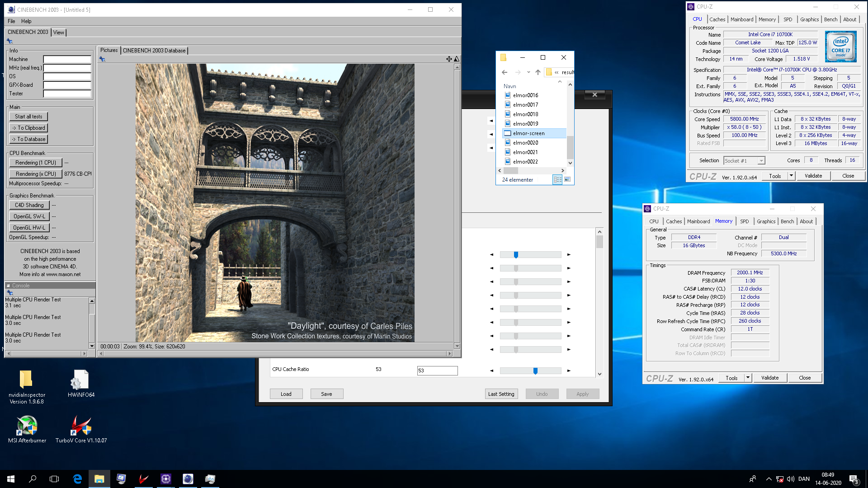Click Start all tests button

point(28,117)
